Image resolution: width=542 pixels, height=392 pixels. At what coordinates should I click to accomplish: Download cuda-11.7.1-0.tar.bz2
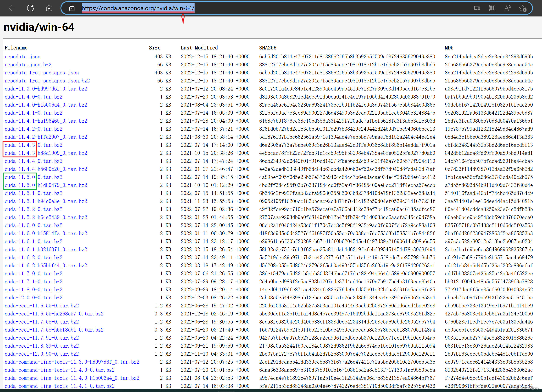click(x=33, y=282)
